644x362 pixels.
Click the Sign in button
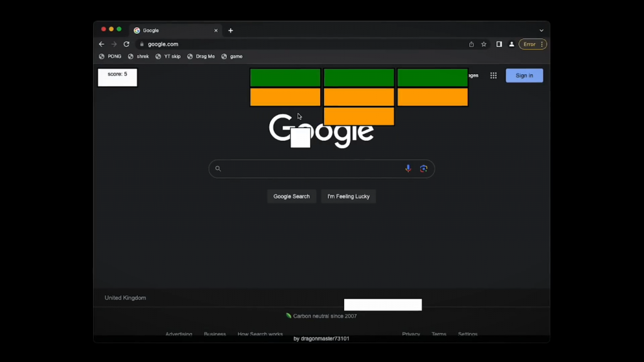pos(524,75)
